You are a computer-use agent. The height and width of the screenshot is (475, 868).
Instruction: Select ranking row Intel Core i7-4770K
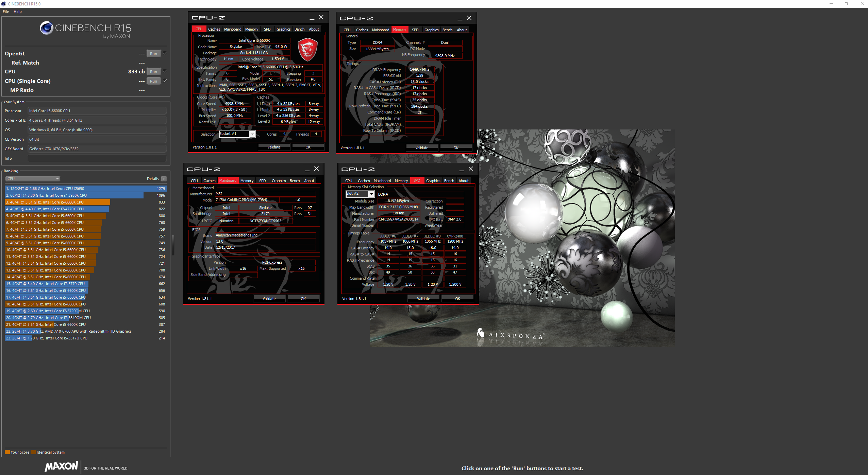[x=86, y=209]
